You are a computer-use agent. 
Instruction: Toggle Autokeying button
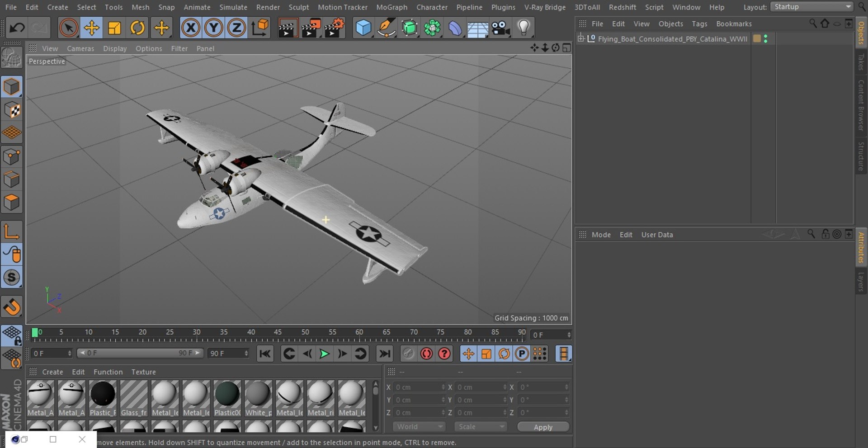426,354
